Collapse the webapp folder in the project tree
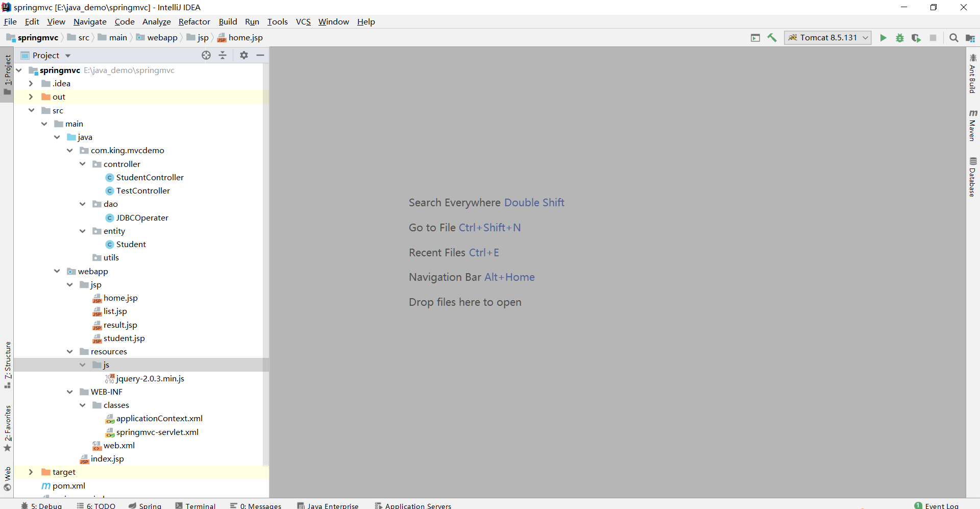 pyautogui.click(x=57, y=271)
